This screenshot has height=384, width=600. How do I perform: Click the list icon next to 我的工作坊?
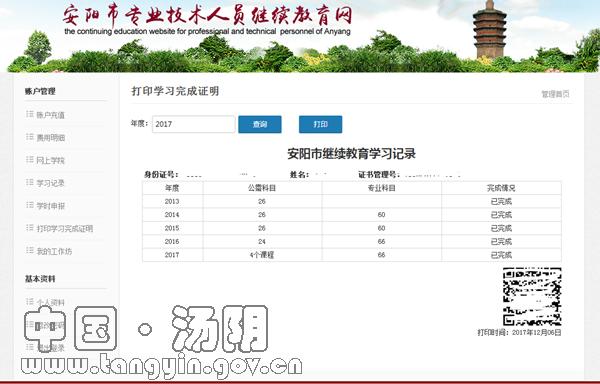(29, 251)
